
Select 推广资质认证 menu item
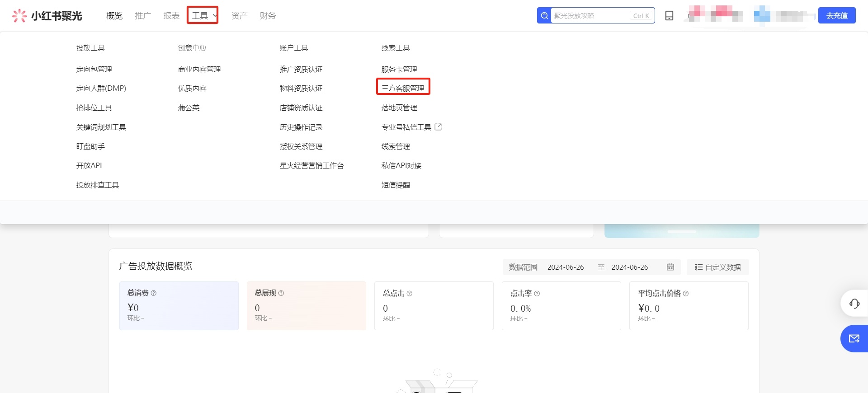tap(301, 69)
